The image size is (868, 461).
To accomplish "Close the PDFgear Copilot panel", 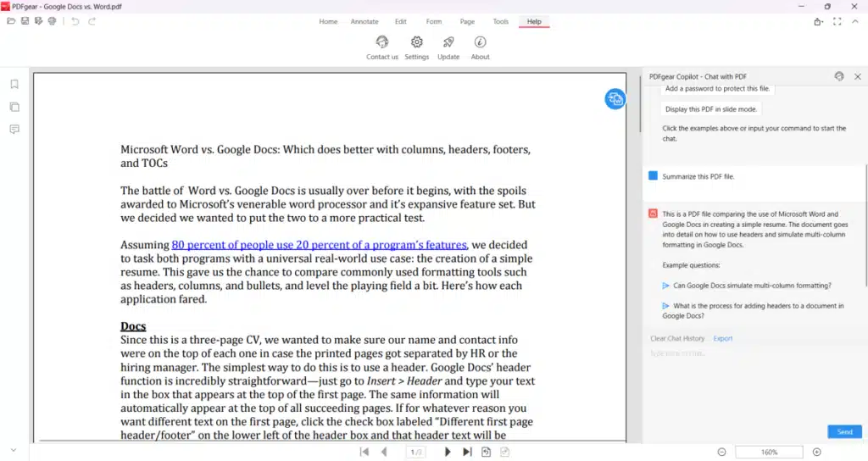I will 858,76.
